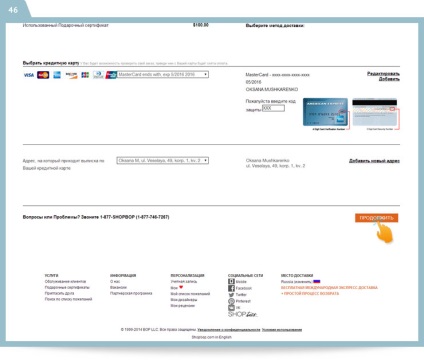
Task: Click the MasterCard logo icon
Action: pos(43,75)
